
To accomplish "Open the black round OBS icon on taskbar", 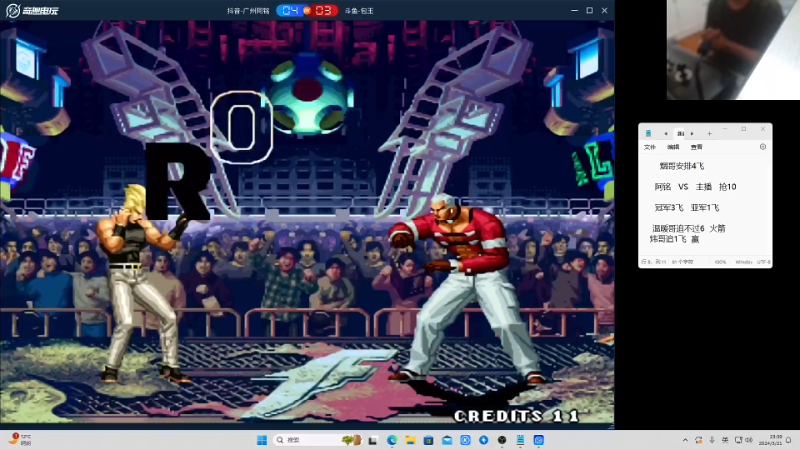I will (502, 440).
